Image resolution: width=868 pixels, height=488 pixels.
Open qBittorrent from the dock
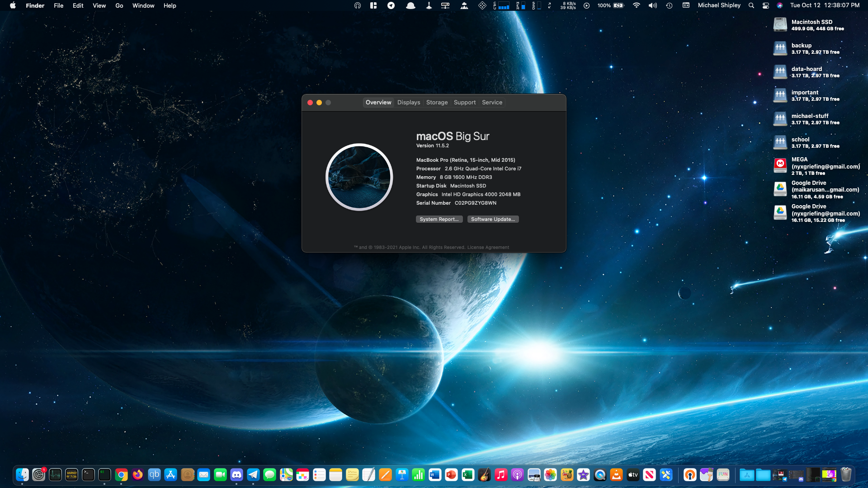[154, 474]
